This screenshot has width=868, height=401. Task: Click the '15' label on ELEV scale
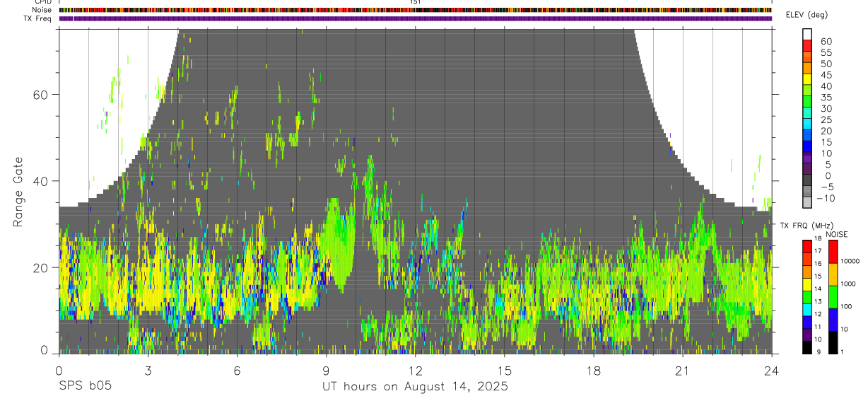(x=826, y=142)
